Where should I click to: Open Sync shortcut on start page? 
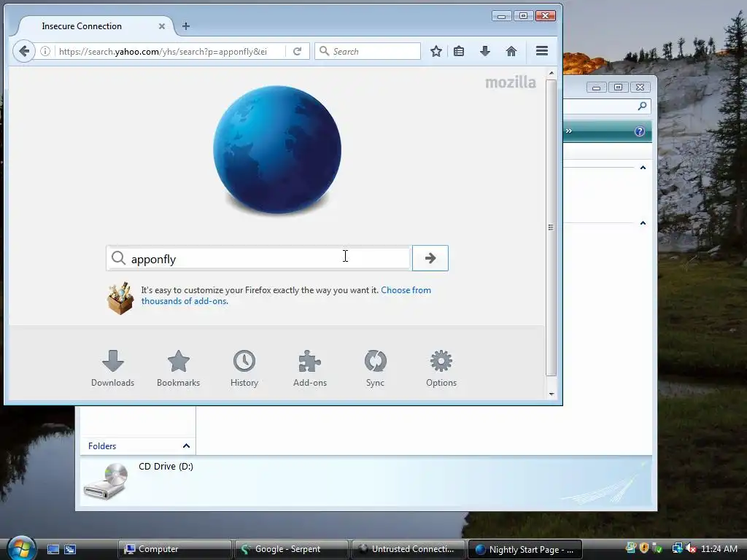tap(376, 368)
